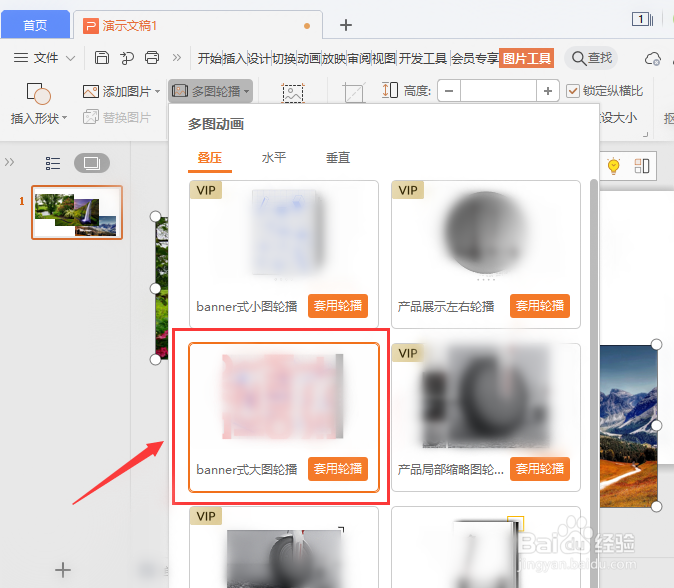Switch to the 首页 tab
Viewport: 674px width, 588px height.
point(35,25)
